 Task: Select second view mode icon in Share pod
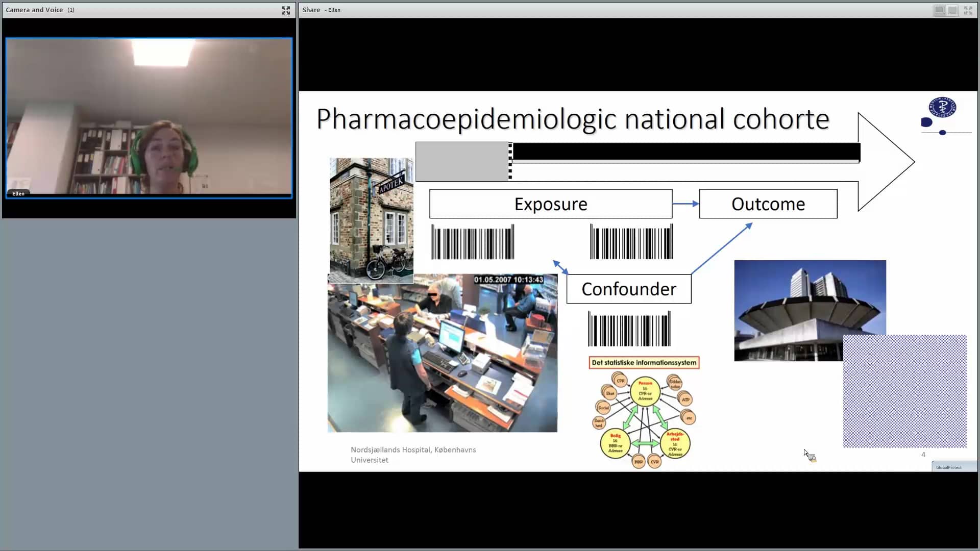[952, 10]
